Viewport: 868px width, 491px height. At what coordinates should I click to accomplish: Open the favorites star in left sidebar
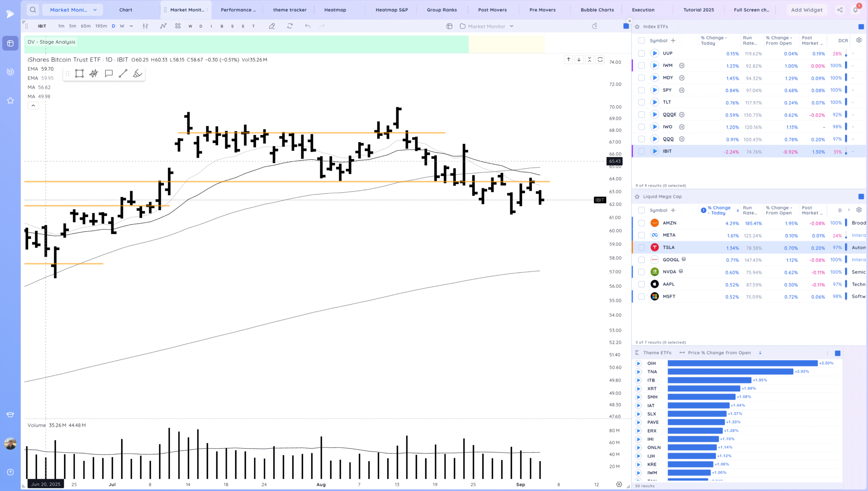tap(11, 100)
